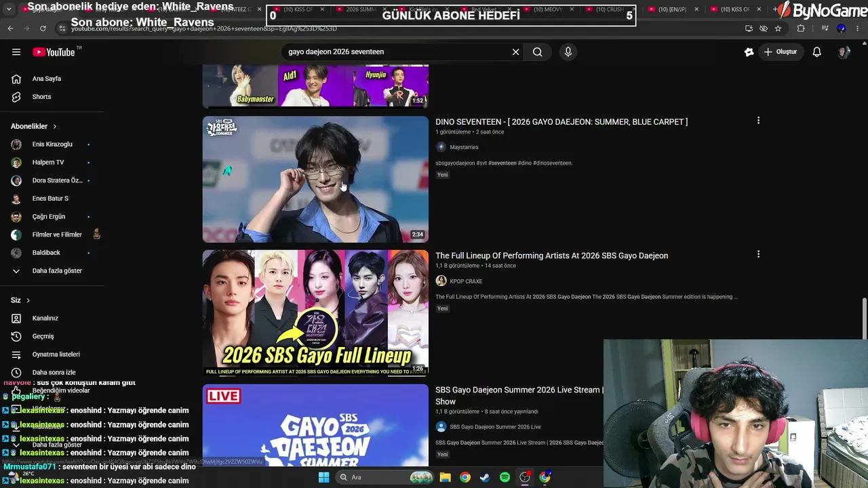Viewport: 868px width, 488px height.
Task: Open the account avatar menu
Action: (x=844, y=52)
